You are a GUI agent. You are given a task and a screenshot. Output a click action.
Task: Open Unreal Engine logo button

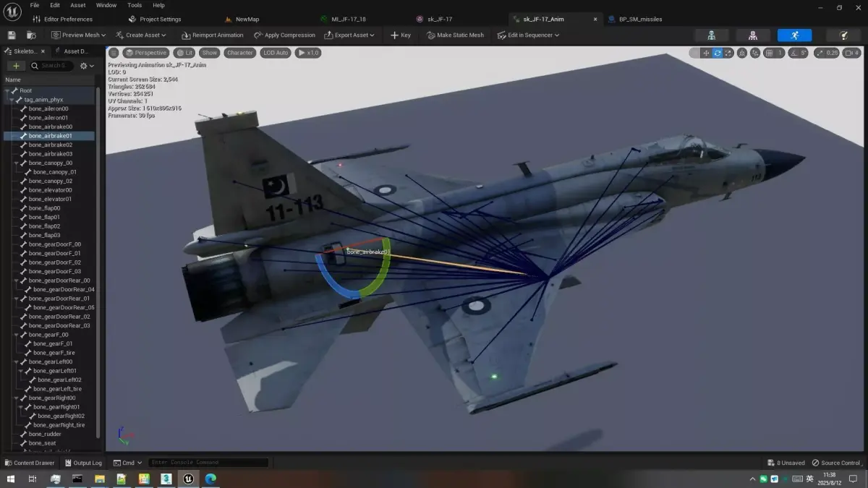tap(11, 11)
